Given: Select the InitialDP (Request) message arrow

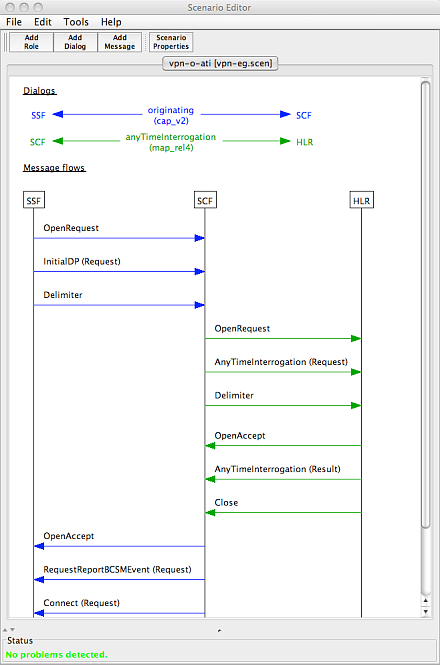Looking at the screenshot, I should [119, 271].
